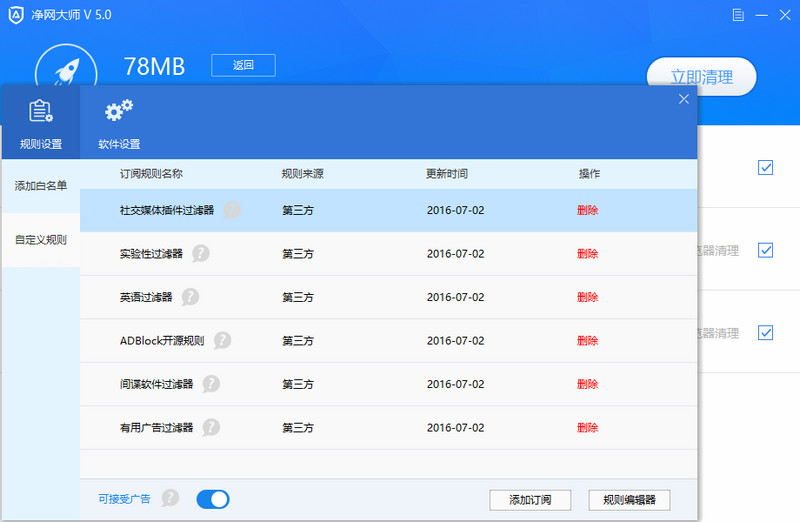Viewport: 800px width, 522px height.
Task: Uncheck the top checkbox on right side
Action: [x=765, y=167]
